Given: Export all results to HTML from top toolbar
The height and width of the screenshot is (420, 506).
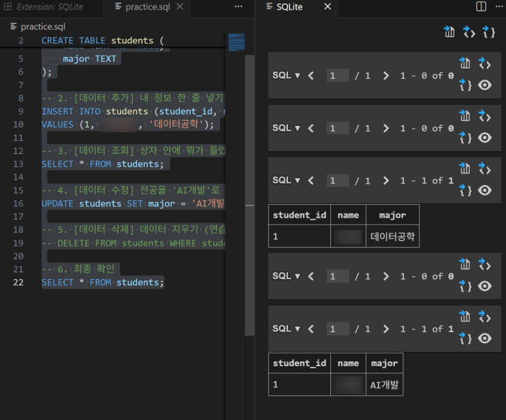Looking at the screenshot, I should [x=469, y=32].
